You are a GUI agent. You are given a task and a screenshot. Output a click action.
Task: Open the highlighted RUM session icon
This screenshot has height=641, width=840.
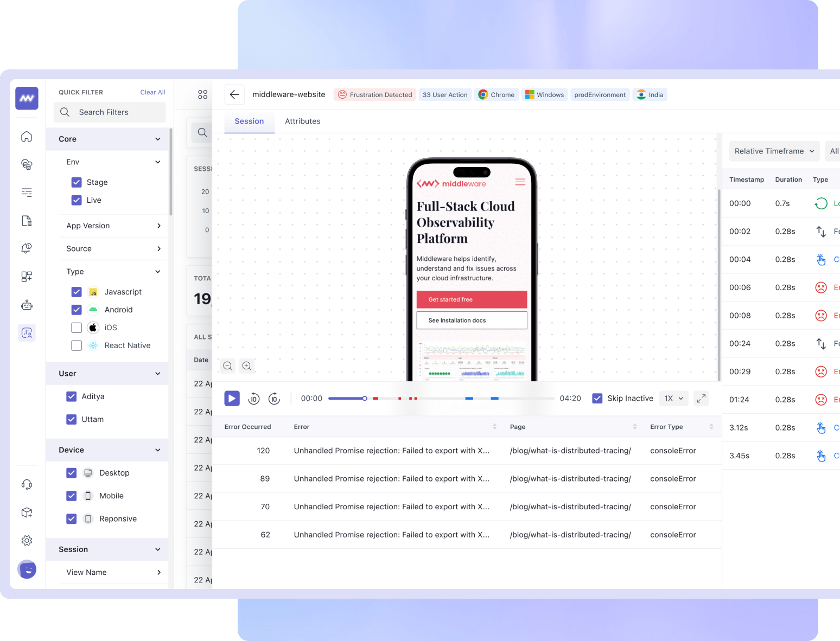tap(27, 333)
